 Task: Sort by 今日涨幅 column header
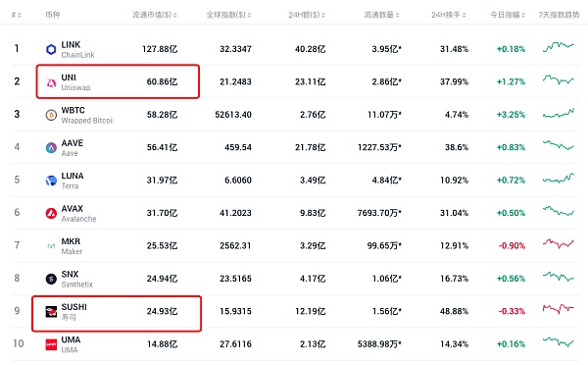508,15
